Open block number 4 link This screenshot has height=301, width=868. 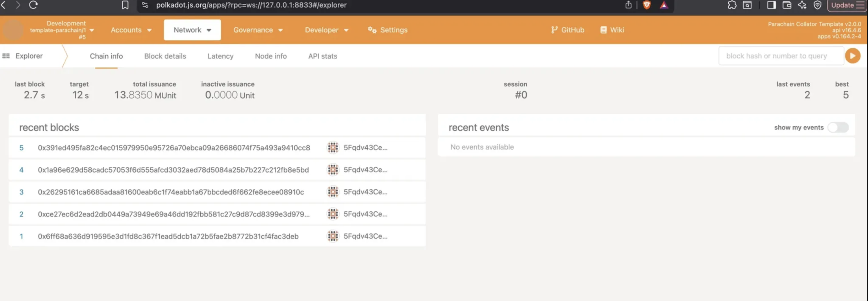[21, 170]
